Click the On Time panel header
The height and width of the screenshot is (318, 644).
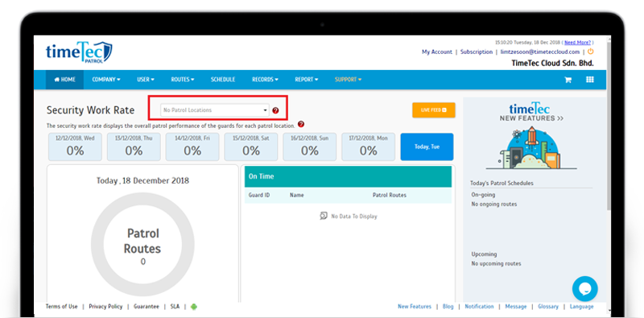tap(348, 176)
